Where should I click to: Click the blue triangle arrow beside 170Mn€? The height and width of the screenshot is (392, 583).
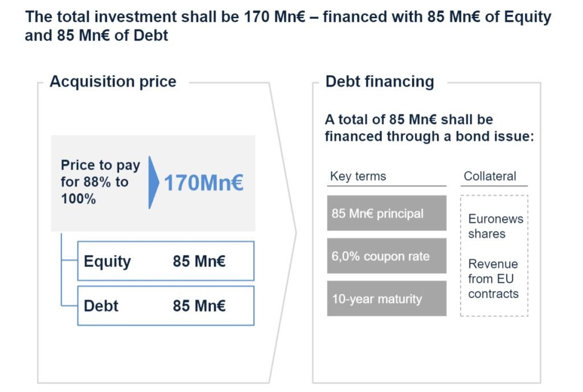point(152,183)
